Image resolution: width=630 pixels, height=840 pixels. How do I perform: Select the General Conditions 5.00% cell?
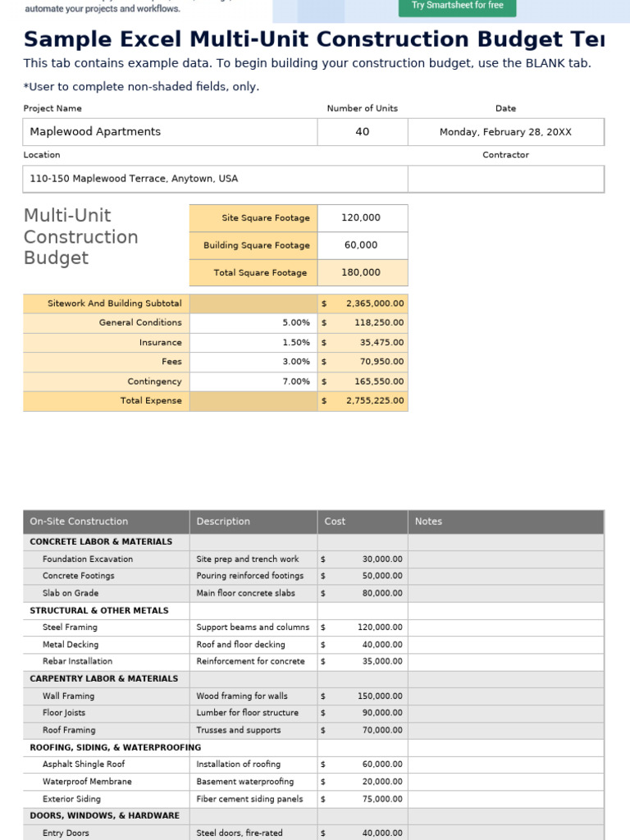coord(253,323)
